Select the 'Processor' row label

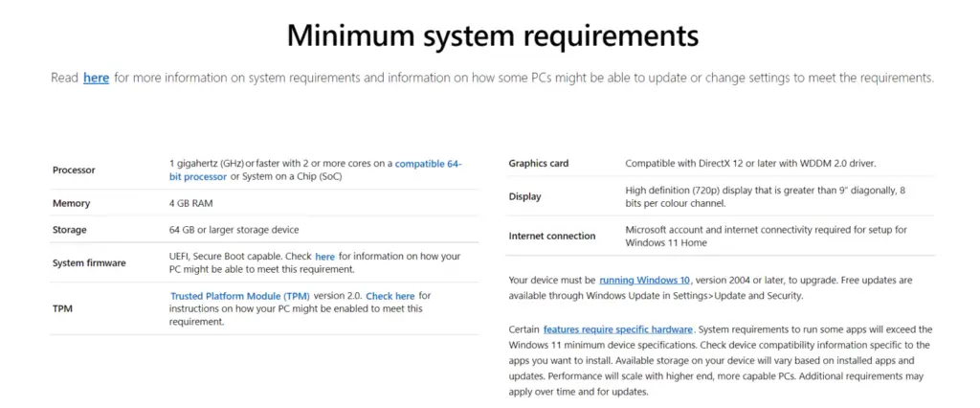click(74, 170)
